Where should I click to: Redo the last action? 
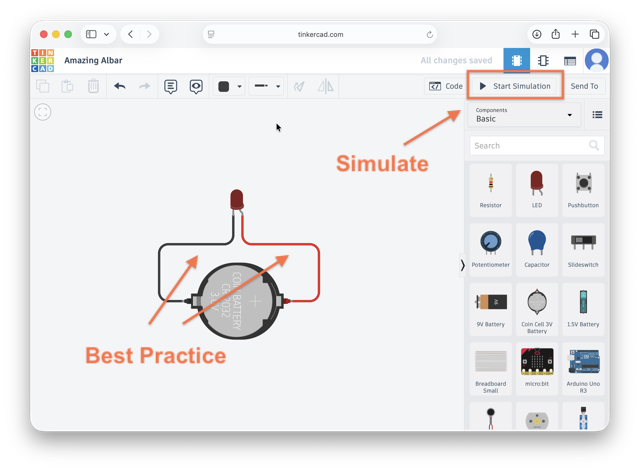[144, 86]
